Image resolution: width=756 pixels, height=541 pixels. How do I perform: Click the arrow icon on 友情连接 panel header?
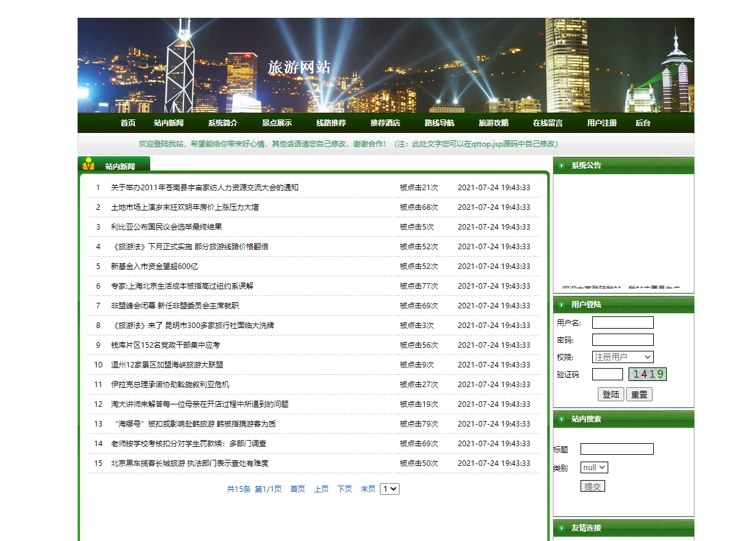pyautogui.click(x=561, y=528)
